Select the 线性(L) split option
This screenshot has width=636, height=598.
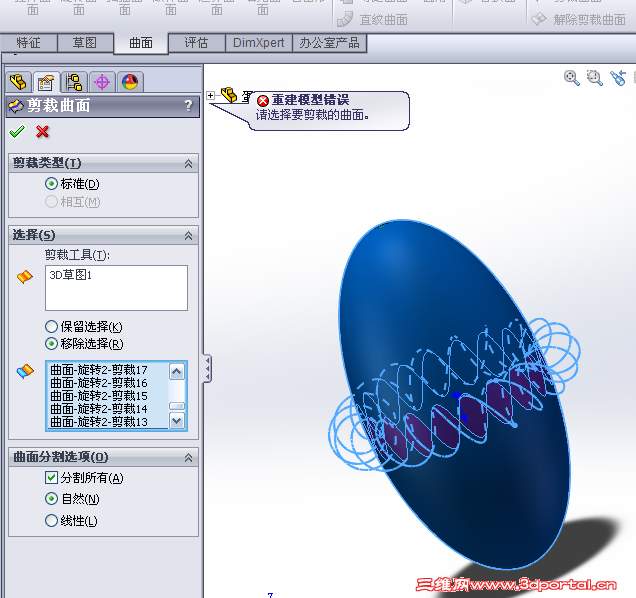[51, 521]
